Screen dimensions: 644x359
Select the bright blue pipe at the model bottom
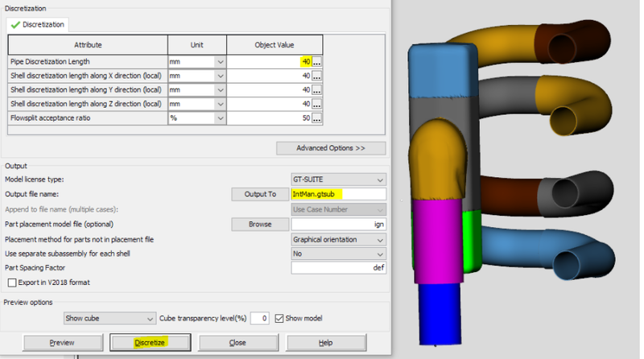click(x=440, y=314)
